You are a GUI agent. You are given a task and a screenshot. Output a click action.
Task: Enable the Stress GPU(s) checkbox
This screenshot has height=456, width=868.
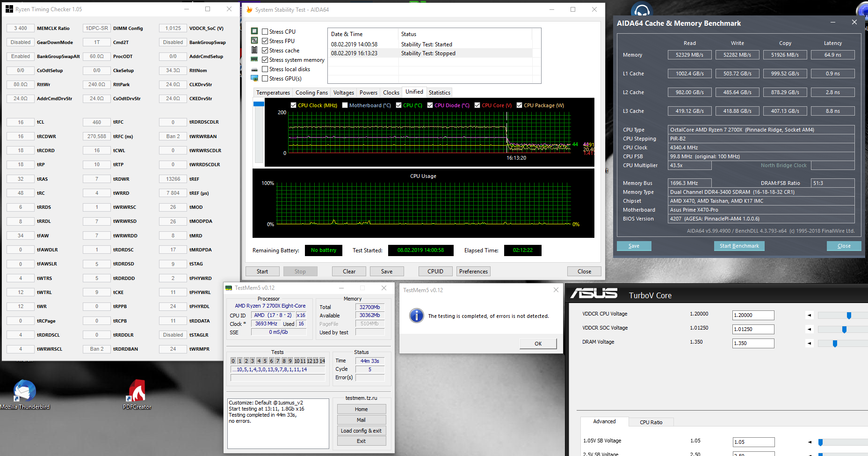(265, 79)
